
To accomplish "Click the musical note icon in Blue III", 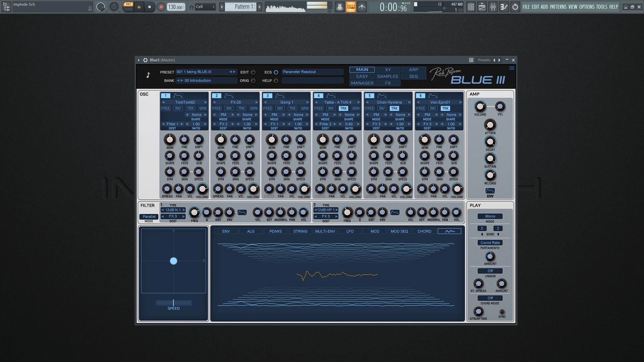I will pos(148,75).
